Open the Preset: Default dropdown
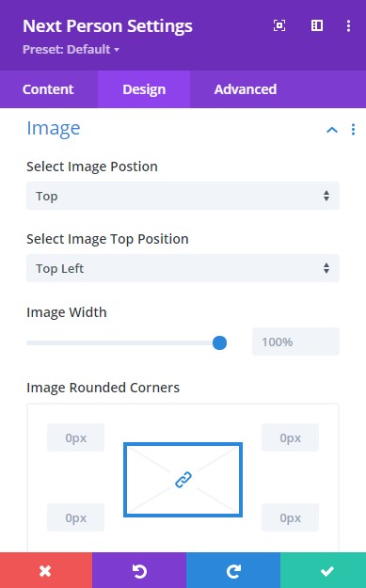366x588 pixels. (71, 49)
